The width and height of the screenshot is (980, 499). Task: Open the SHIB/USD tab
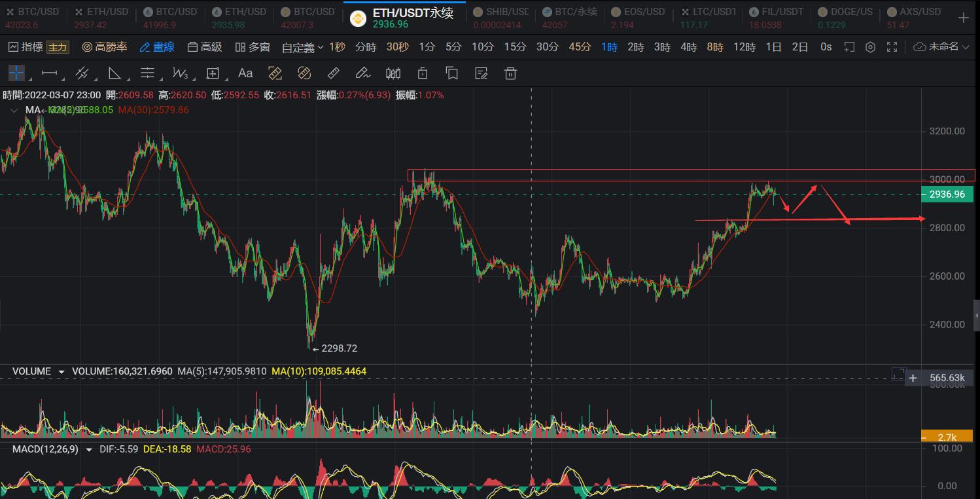500,18
